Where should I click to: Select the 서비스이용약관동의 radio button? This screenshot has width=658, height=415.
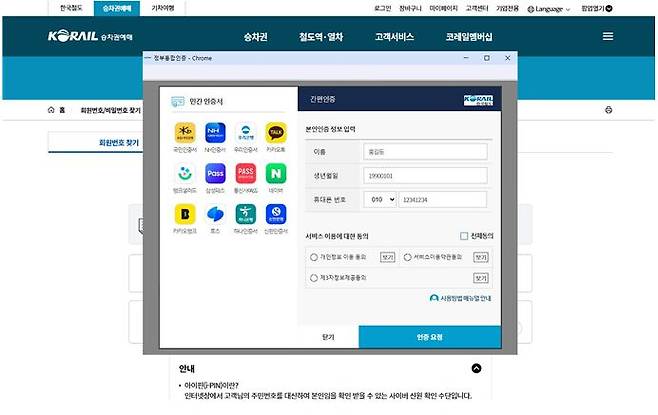407,257
